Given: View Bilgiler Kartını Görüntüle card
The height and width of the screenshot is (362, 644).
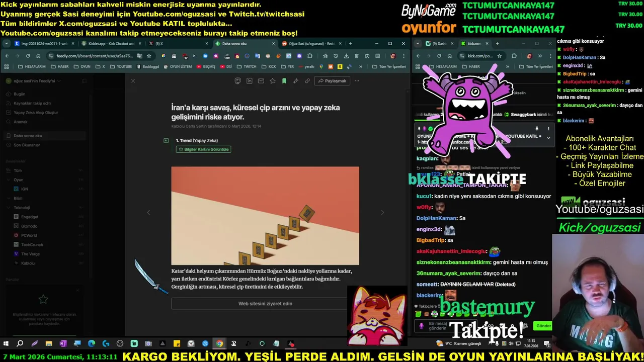Looking at the screenshot, I should 203,149.
